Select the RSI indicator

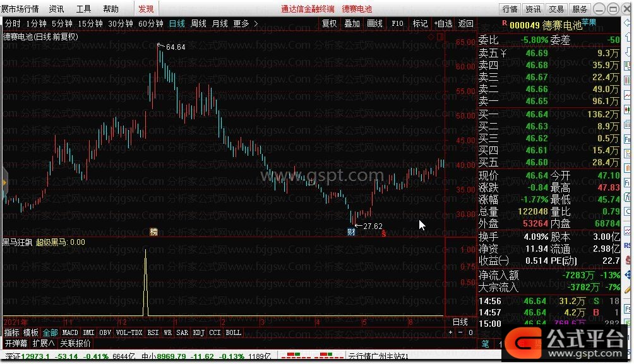(153, 332)
